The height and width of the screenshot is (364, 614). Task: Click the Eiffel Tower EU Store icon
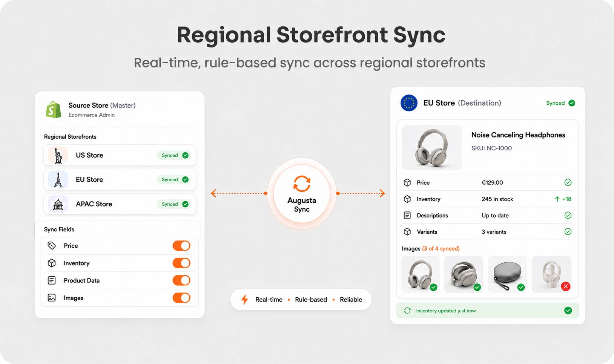pyautogui.click(x=58, y=180)
